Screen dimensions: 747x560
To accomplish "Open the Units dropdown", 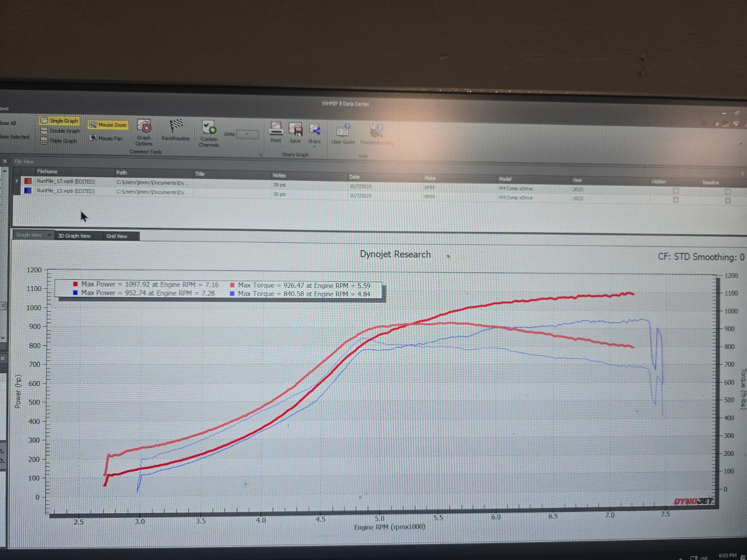I will tap(247, 134).
